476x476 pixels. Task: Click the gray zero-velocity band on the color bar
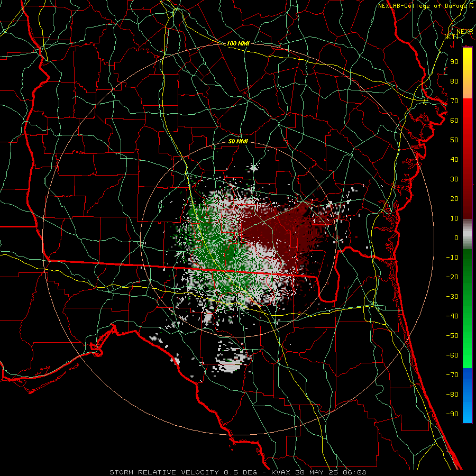click(x=467, y=234)
